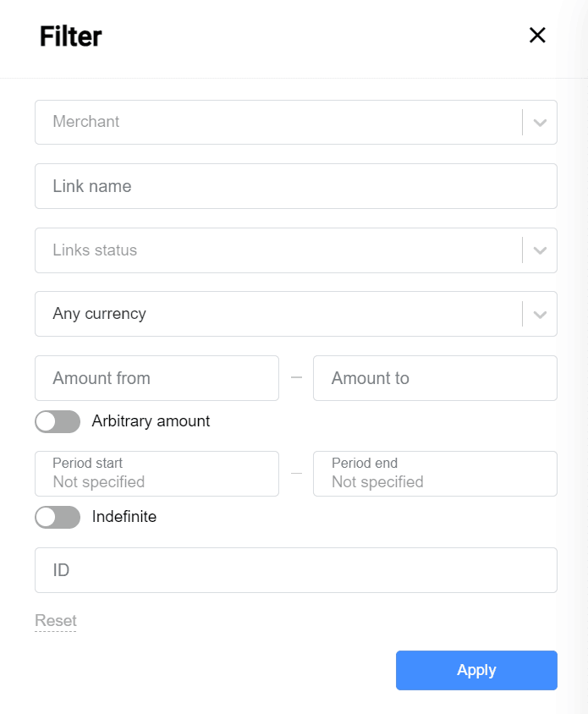Open the Links status dropdown
Viewport: 588px width, 714px height.
point(278,250)
